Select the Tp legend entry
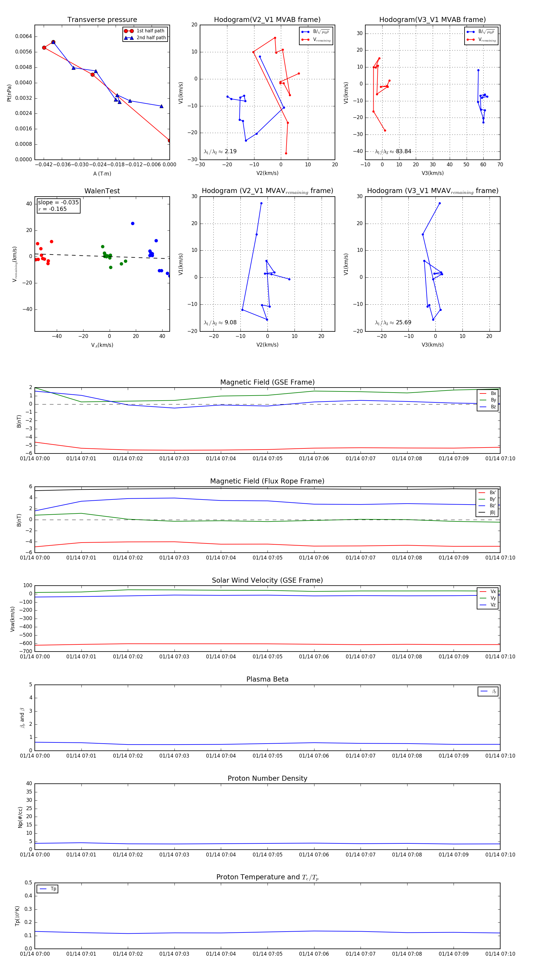 48,889
